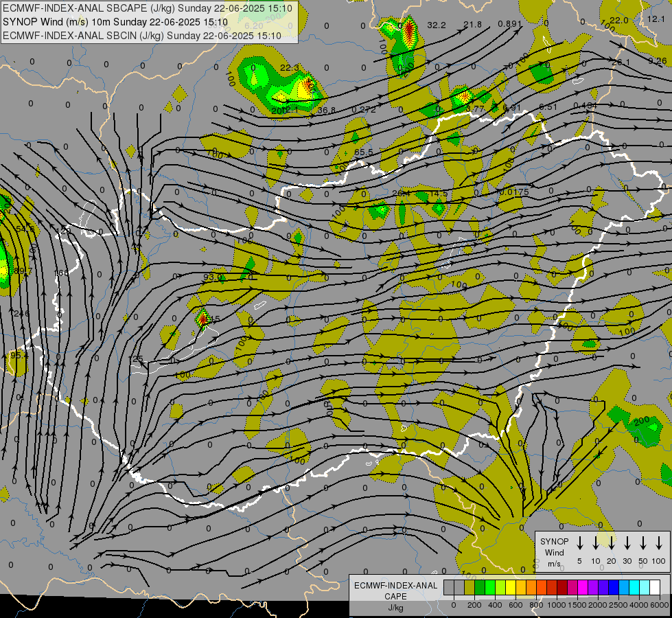Click the 6.51 value on the map

click(x=548, y=107)
